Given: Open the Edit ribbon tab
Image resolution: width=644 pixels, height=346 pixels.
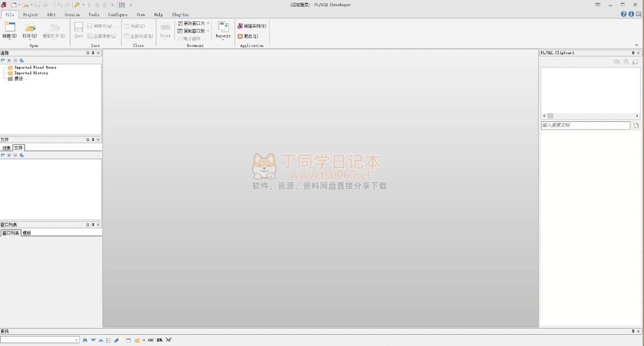Looking at the screenshot, I should (x=51, y=15).
